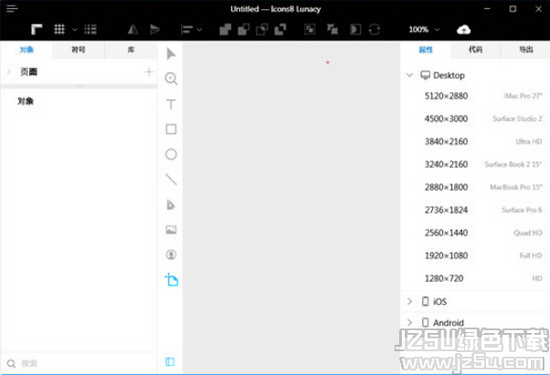Switch to the 属性 properties tab
The width and height of the screenshot is (550, 375).
(426, 50)
